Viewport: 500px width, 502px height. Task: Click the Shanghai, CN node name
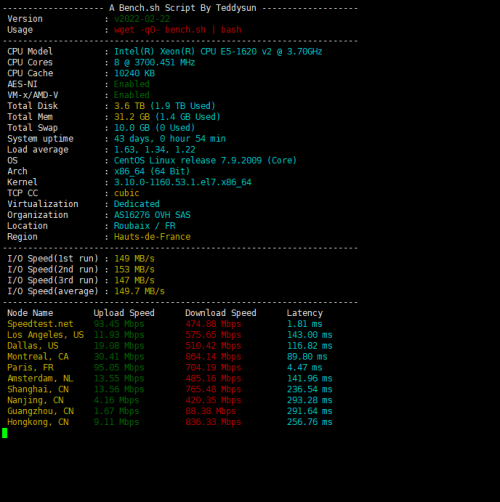tap(38, 389)
